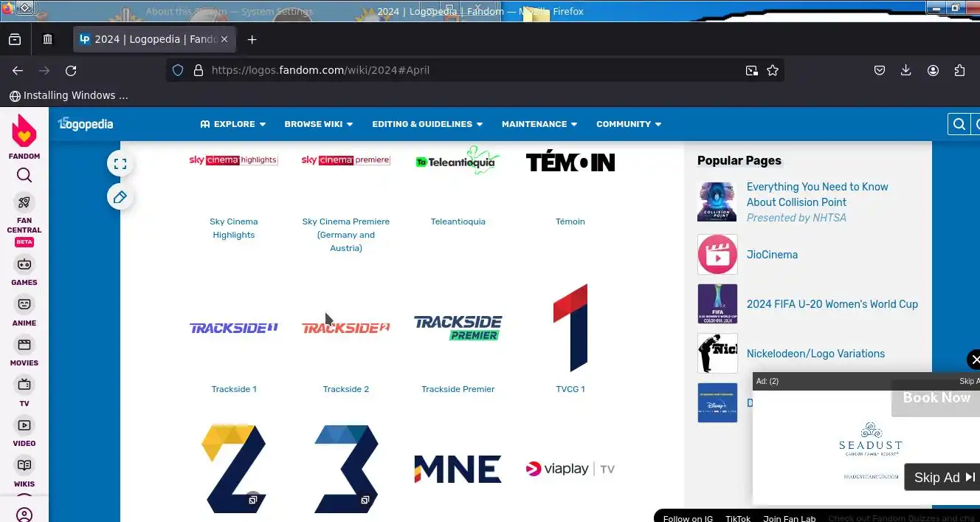
Task: Open Anime face icon in sidebar
Action: pyautogui.click(x=24, y=304)
